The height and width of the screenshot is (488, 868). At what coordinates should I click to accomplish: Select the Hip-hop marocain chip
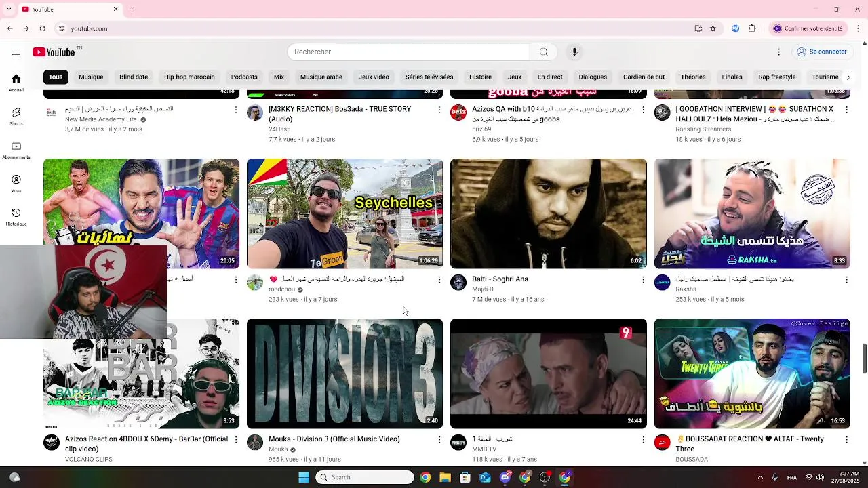click(x=189, y=77)
